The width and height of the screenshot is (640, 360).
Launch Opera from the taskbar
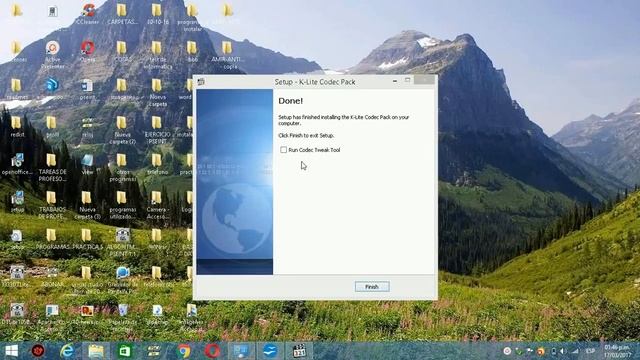point(212,351)
